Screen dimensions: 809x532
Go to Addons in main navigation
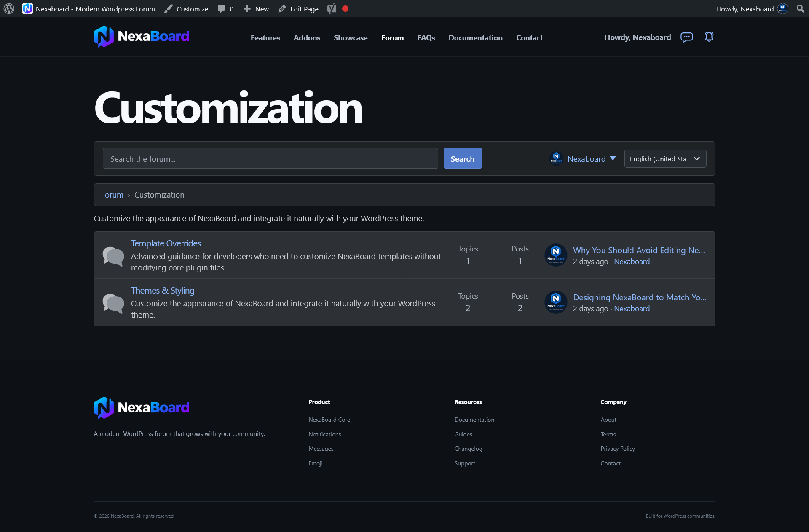[307, 37]
